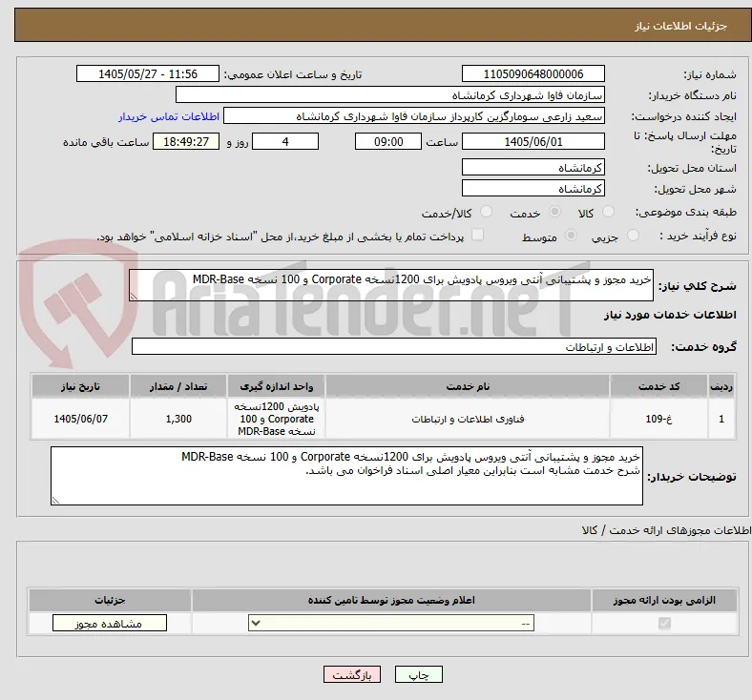The image size is (752, 700).
Task: Click the اطلاعات خدمات مورد نیاز heading
Action: point(670,315)
